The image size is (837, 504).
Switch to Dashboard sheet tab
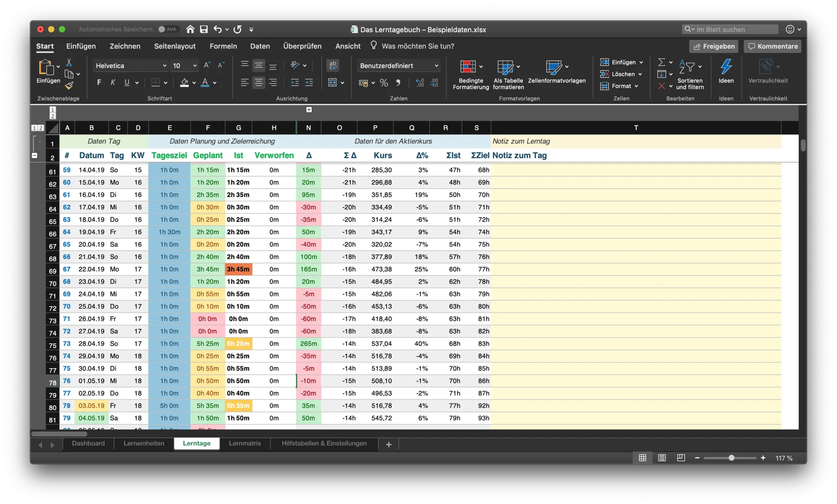coord(88,444)
